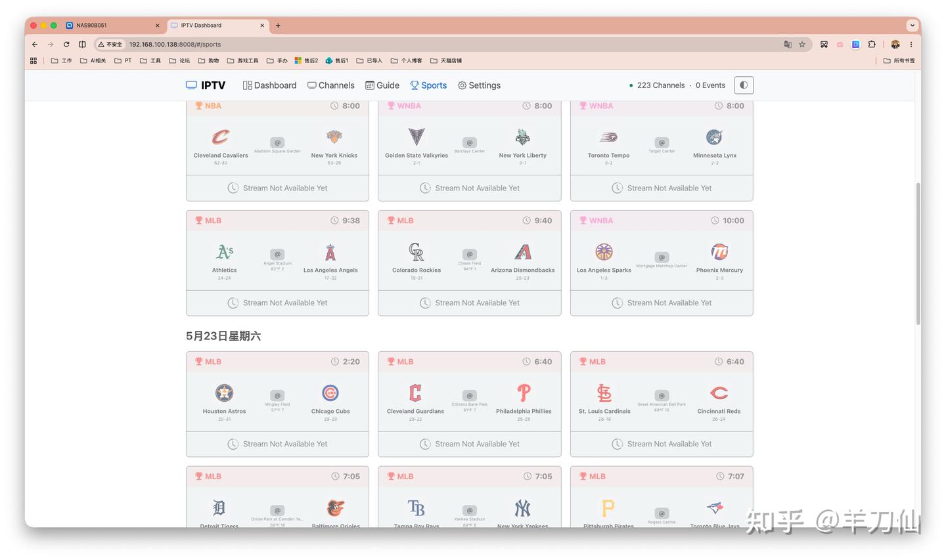
Task: Select the Houston Astros logo
Action: (x=225, y=393)
